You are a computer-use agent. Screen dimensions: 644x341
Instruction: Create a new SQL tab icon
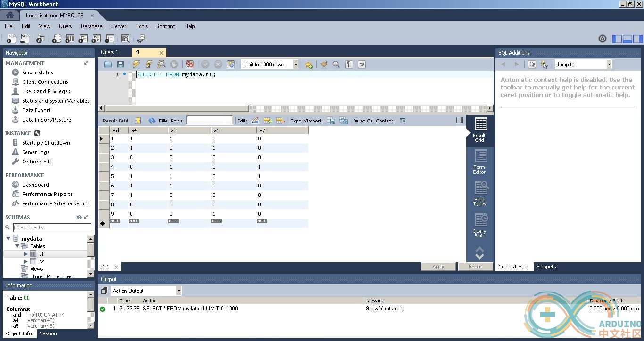[x=11, y=39]
